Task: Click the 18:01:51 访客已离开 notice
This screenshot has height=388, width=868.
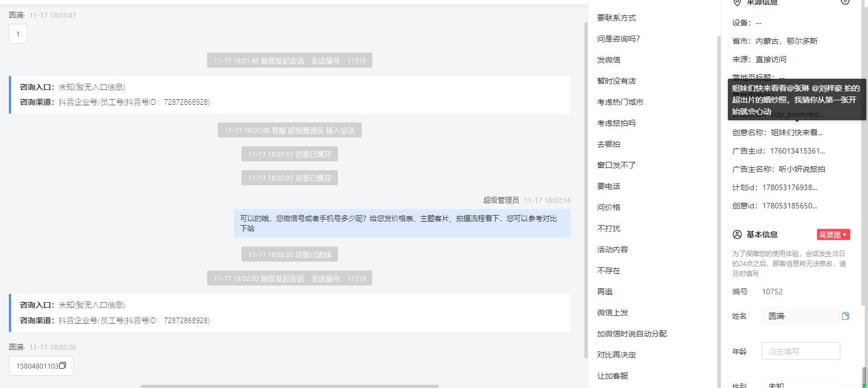Action: coord(290,155)
